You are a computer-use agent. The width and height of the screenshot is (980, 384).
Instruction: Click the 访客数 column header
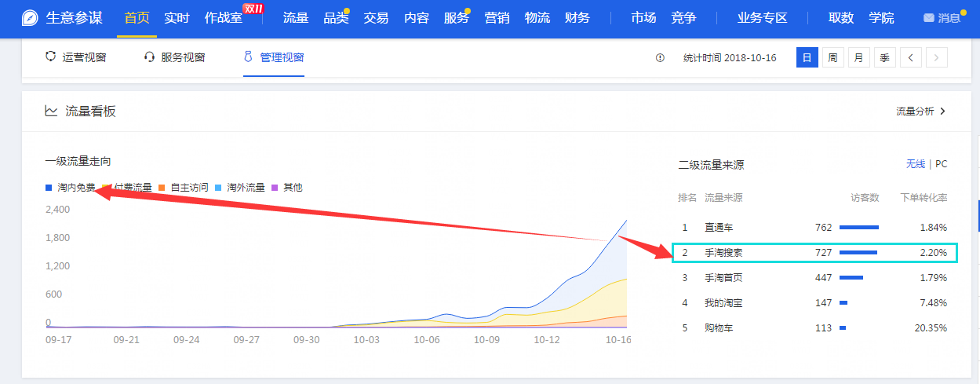(865, 198)
